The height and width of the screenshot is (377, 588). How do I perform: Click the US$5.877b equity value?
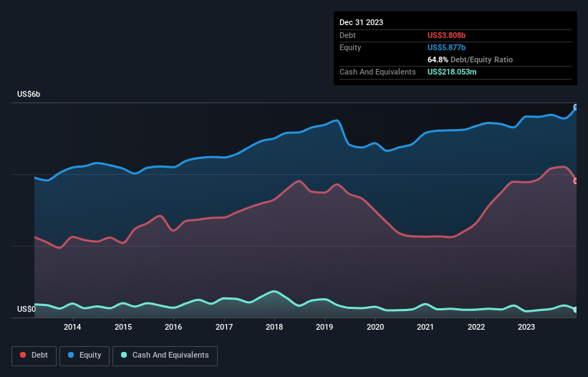446,47
